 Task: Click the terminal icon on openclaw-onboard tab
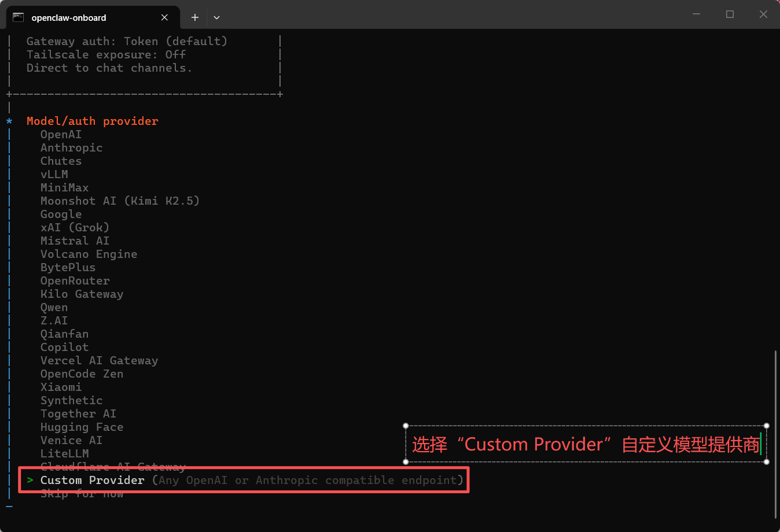pos(19,17)
